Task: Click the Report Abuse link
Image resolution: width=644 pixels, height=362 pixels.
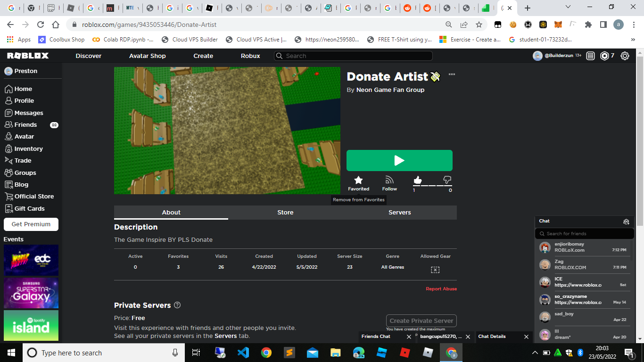Action: coord(441,289)
